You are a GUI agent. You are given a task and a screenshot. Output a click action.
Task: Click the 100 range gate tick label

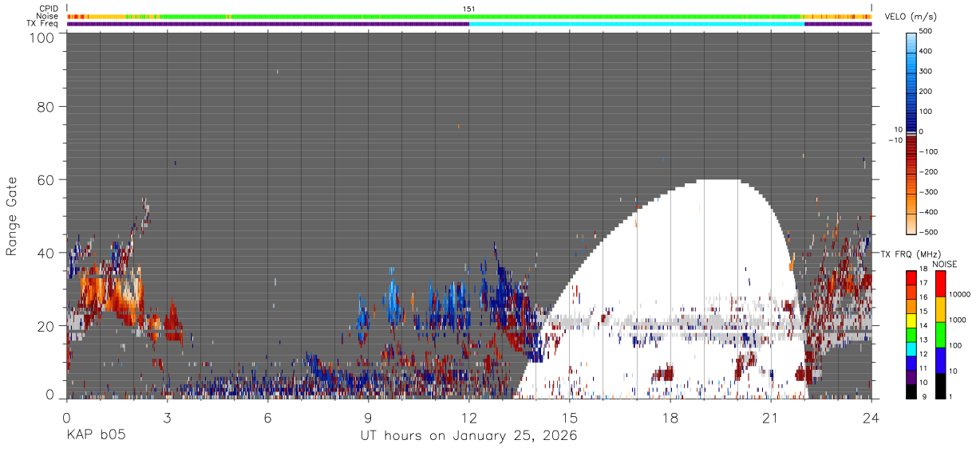point(43,37)
